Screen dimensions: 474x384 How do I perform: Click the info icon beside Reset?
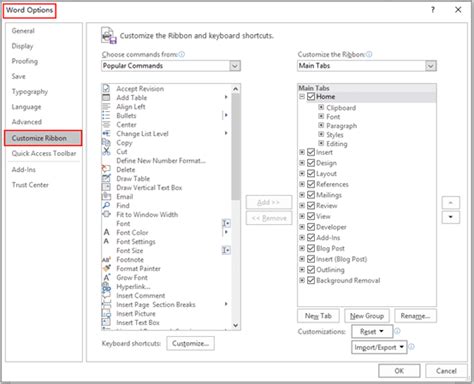(397, 331)
